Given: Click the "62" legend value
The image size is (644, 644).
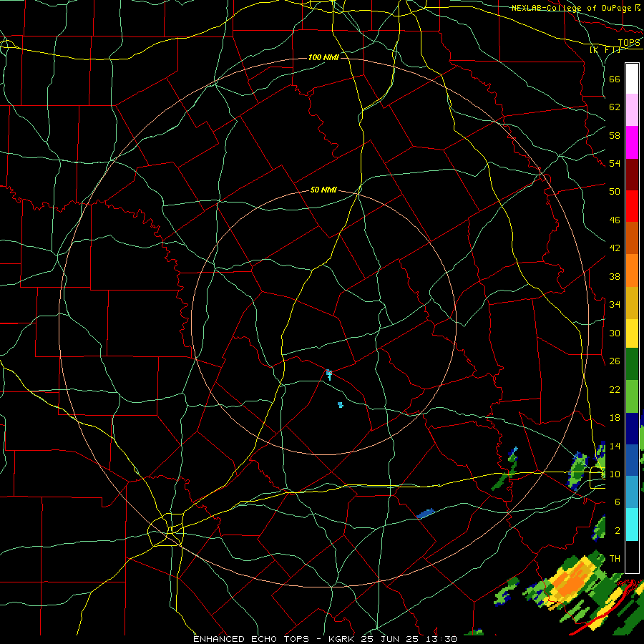Looking at the screenshot, I should 615,107.
